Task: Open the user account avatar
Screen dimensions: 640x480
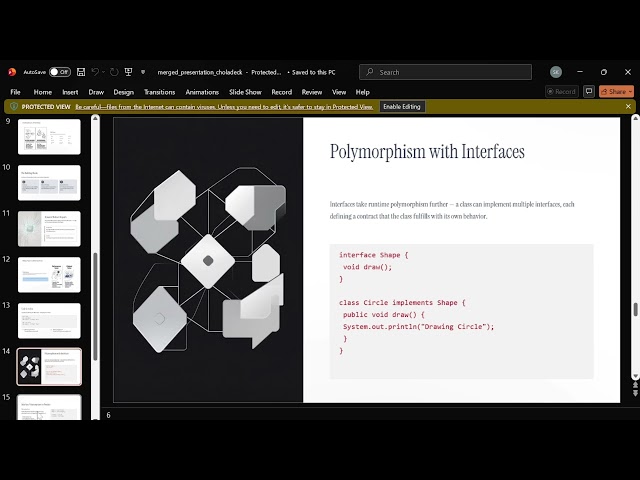Action: point(556,72)
